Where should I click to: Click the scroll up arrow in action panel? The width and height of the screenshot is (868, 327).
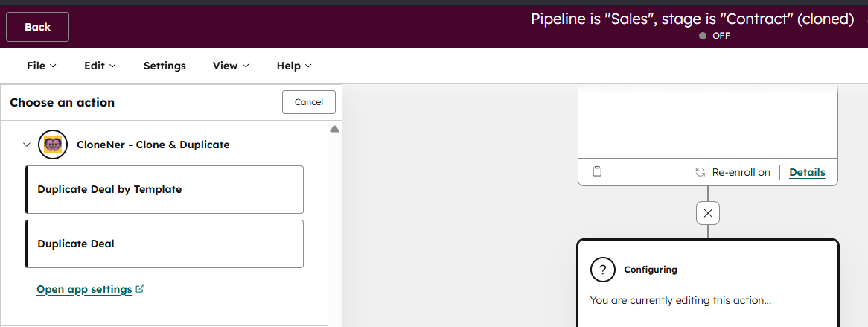pos(334,129)
